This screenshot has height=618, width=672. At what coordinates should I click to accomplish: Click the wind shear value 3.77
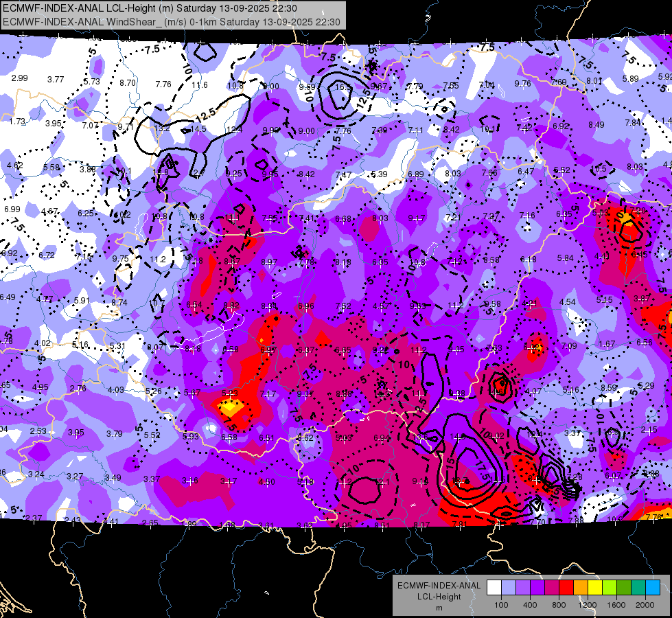[x=56, y=80]
